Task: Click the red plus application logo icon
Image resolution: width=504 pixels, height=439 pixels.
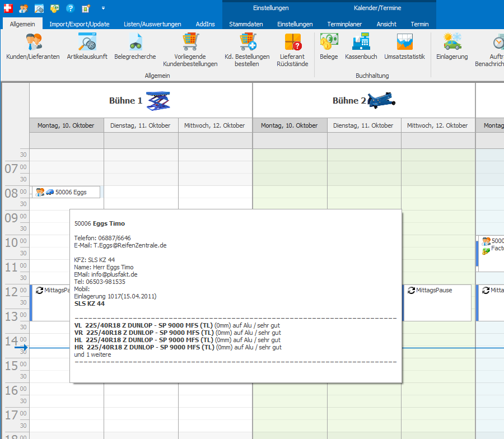Action: (x=8, y=8)
